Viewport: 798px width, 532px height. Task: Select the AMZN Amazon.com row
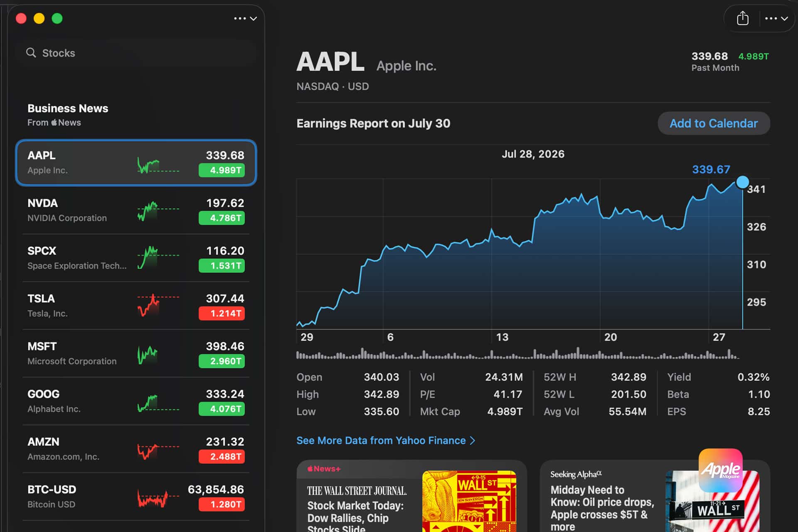point(136,449)
